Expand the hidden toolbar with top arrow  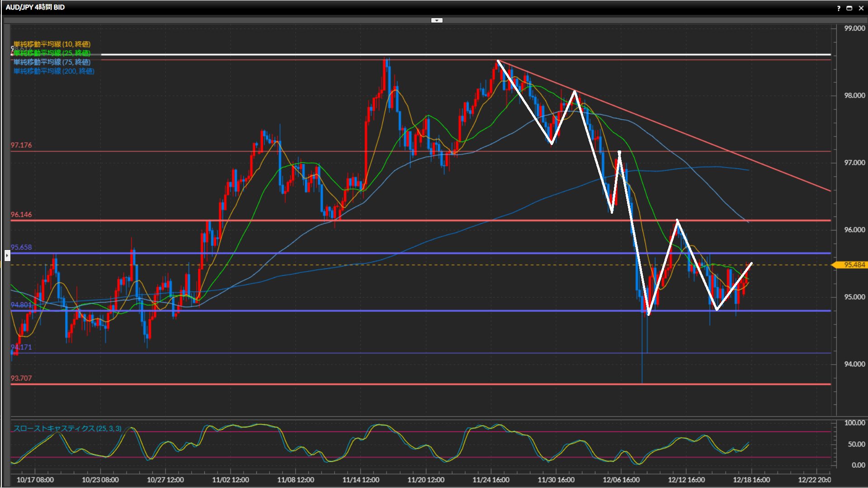(437, 20)
